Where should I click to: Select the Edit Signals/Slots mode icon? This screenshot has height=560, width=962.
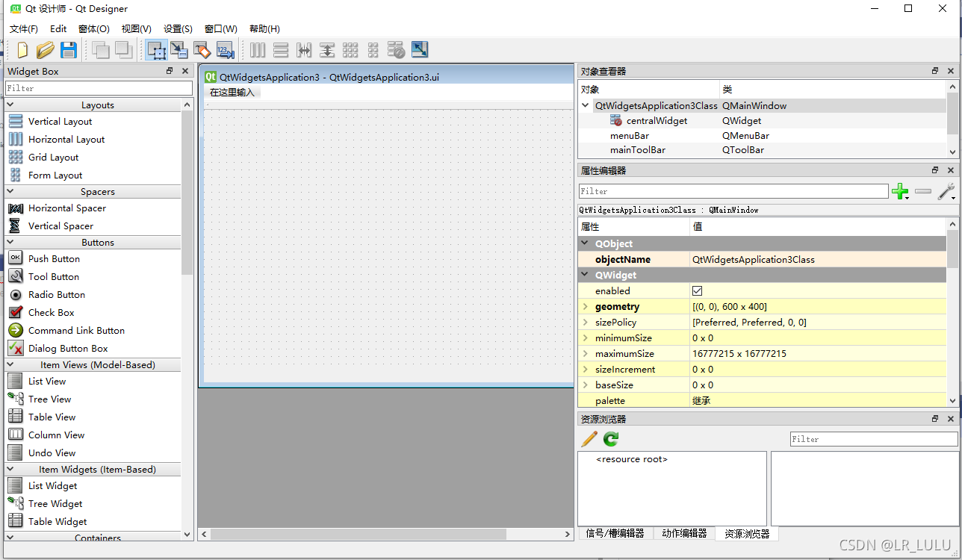click(179, 50)
